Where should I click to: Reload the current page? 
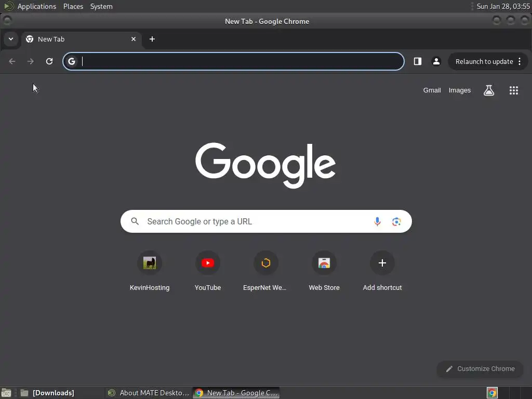tap(49, 61)
